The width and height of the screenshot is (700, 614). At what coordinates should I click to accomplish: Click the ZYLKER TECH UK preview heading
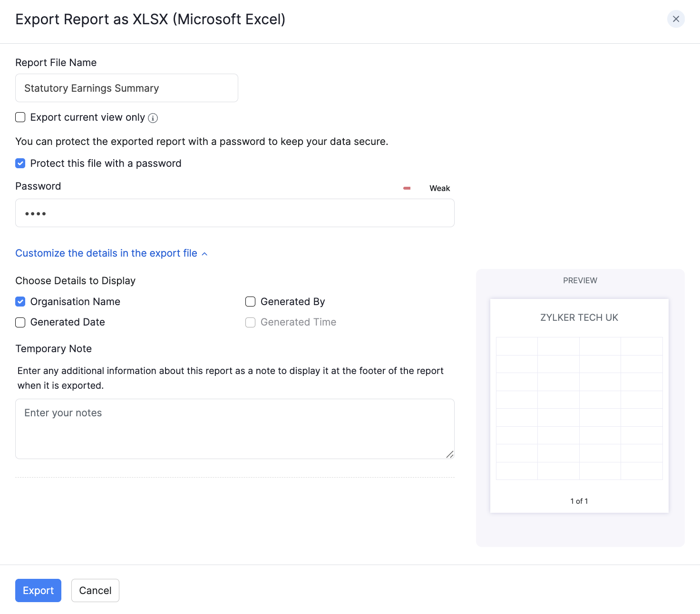(x=579, y=317)
